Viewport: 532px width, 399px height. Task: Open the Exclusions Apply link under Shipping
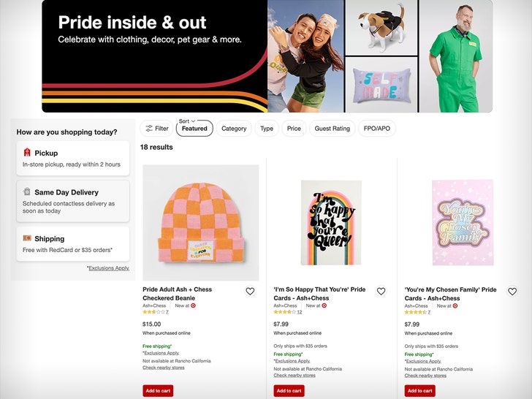tap(108, 268)
